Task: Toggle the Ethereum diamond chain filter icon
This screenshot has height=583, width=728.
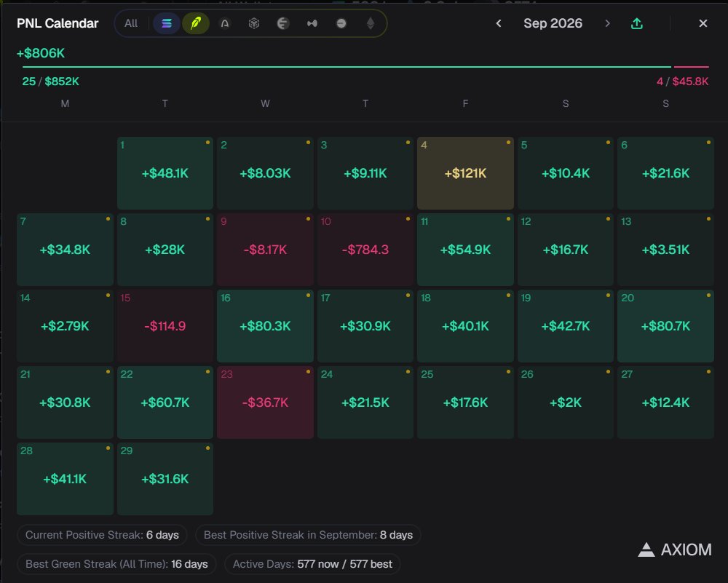Action: point(371,23)
